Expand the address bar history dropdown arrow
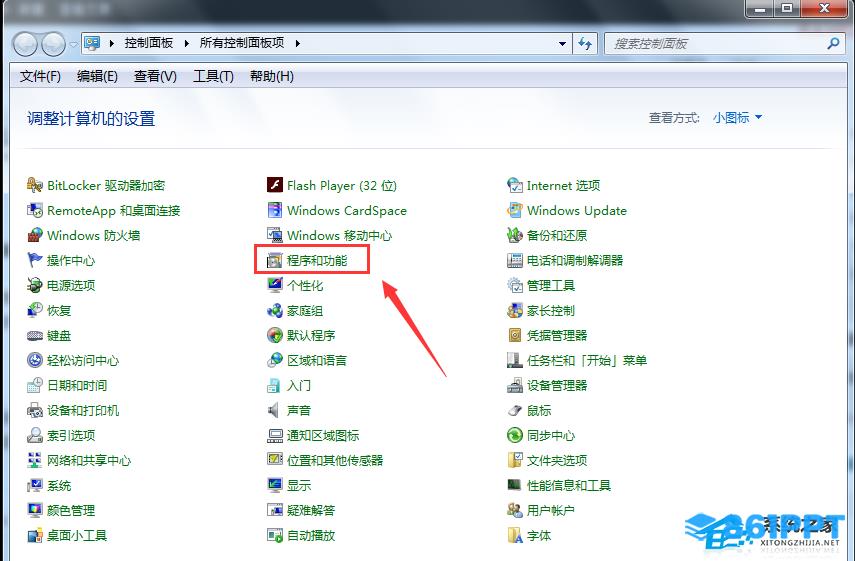Image resolution: width=855 pixels, height=561 pixels. 562,43
